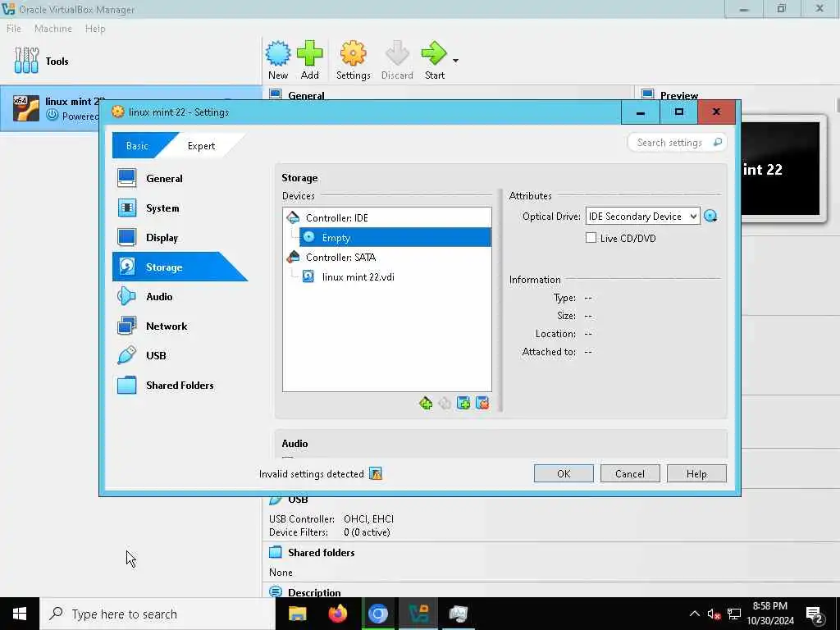Click the remove attachment icon
Viewport: 840px width, 630px height.
coord(482,404)
